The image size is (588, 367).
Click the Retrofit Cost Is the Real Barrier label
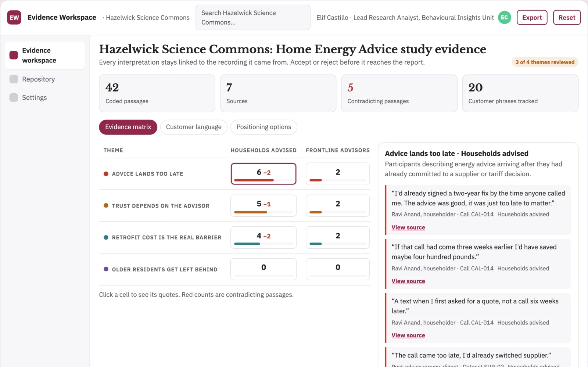coord(166,237)
